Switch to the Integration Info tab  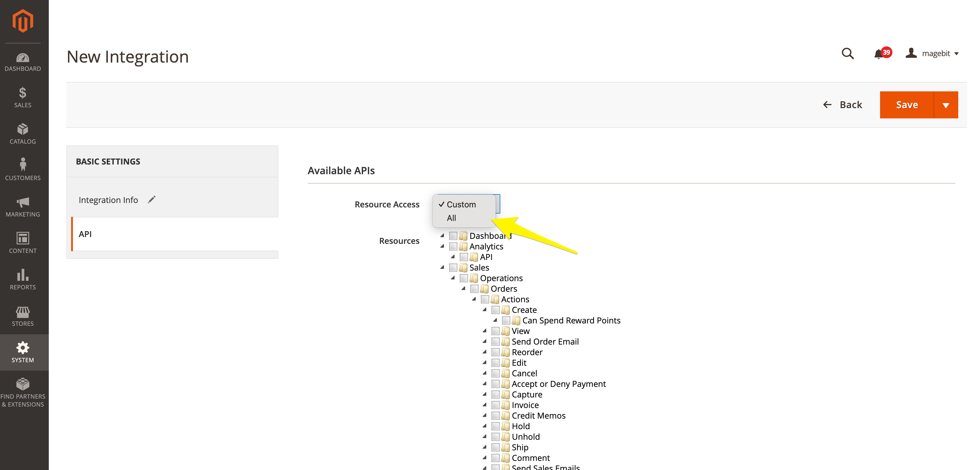[108, 200]
